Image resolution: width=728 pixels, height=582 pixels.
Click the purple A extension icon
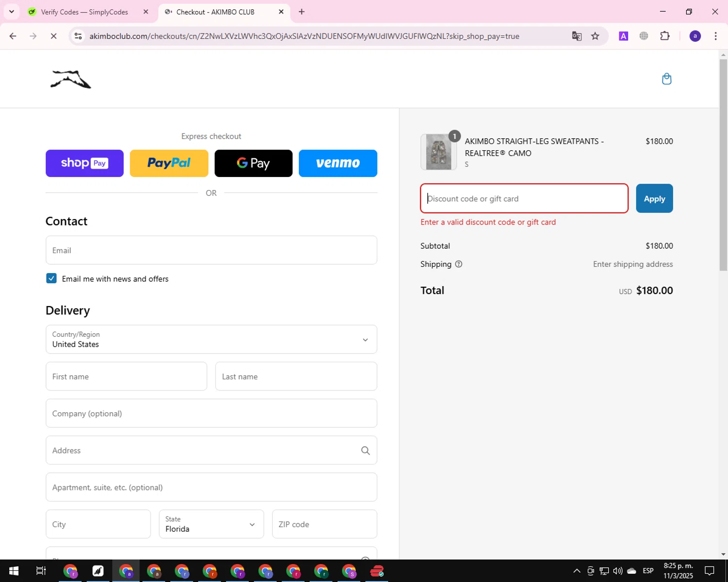point(624,36)
